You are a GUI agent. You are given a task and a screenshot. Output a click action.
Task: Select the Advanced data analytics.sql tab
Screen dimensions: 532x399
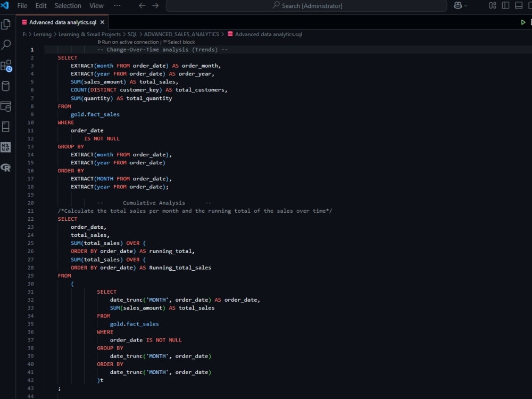[x=62, y=22]
